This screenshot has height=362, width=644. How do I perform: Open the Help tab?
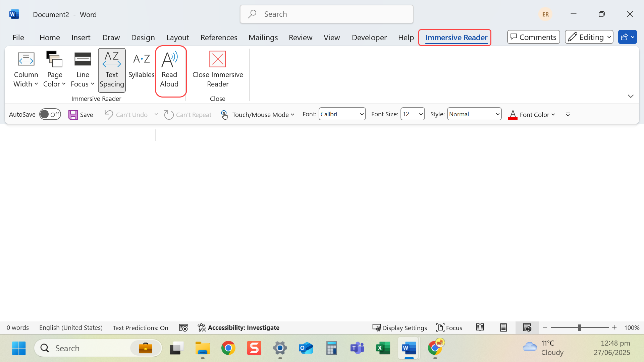[x=406, y=37]
